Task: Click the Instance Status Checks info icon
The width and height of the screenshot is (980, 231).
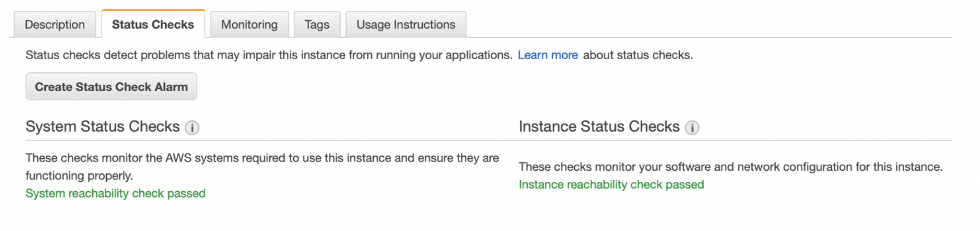Action: 692,127
